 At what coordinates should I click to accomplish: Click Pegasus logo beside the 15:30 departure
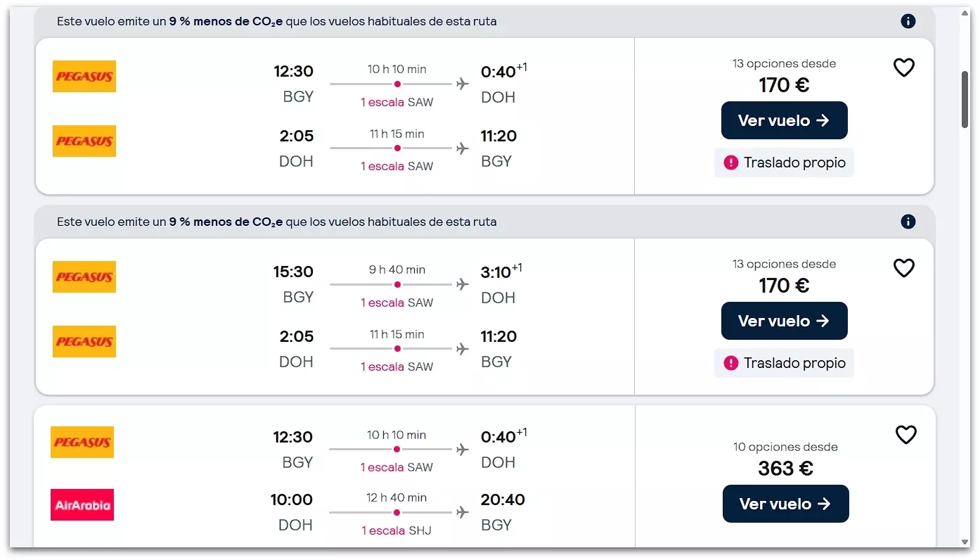(84, 277)
